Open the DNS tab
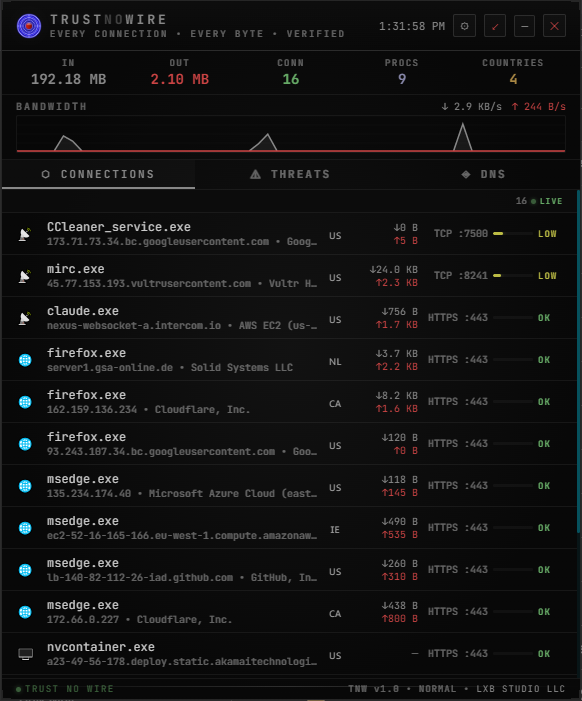The height and width of the screenshot is (701, 582). pos(483,174)
